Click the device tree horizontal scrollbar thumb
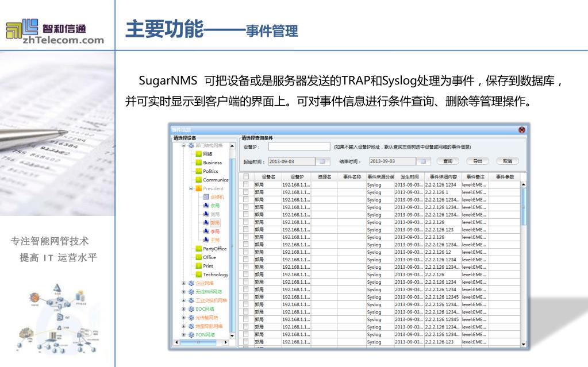Image resolution: width=588 pixels, height=367 pixels. (199, 342)
